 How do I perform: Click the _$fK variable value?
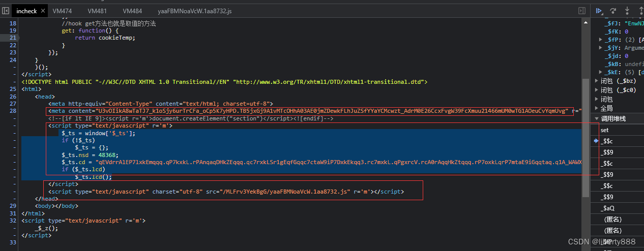(626, 32)
